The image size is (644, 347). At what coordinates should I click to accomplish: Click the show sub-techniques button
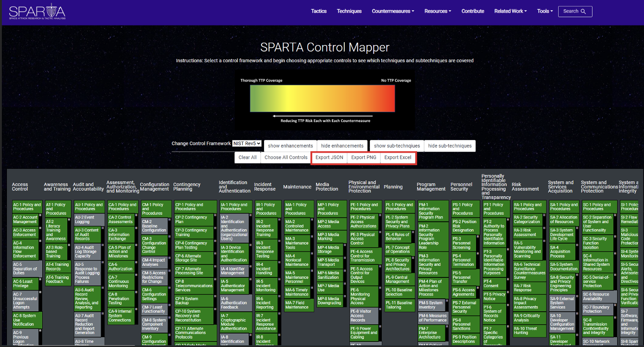(x=397, y=146)
